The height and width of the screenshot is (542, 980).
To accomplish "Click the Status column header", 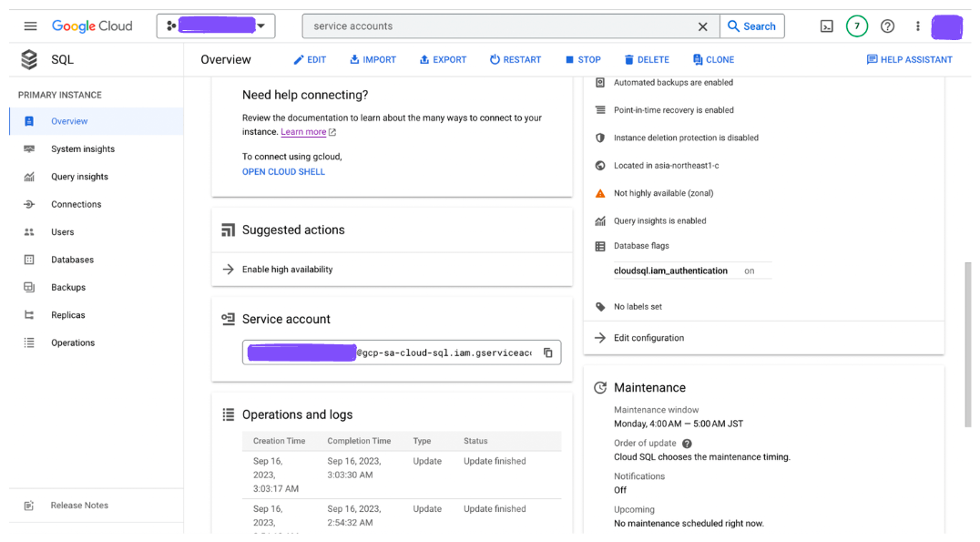I will point(475,441).
